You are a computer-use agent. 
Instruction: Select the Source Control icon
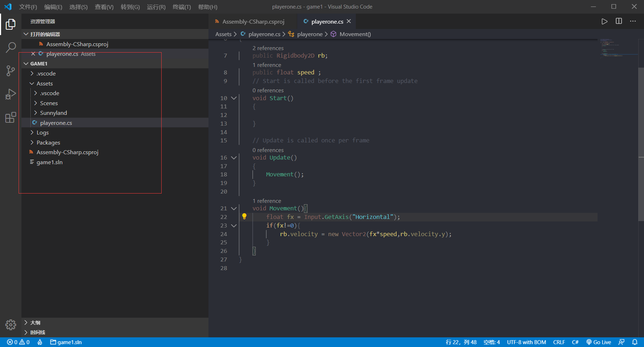point(11,71)
